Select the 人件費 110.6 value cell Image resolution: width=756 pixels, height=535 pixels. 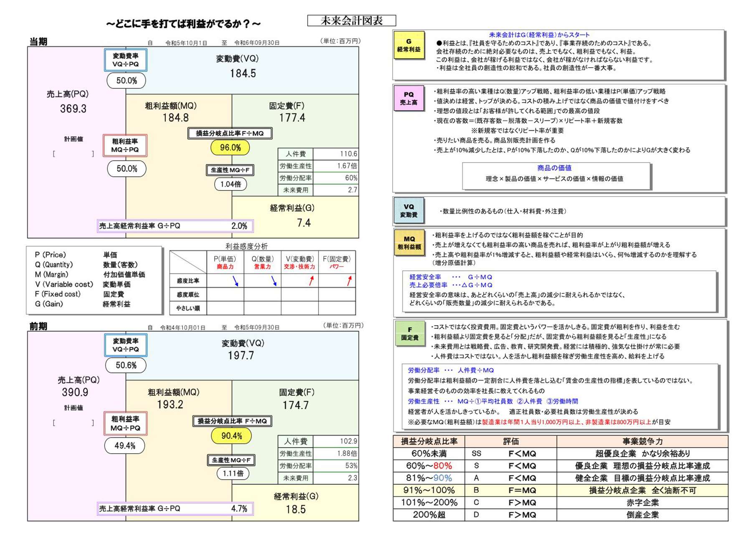(335, 154)
